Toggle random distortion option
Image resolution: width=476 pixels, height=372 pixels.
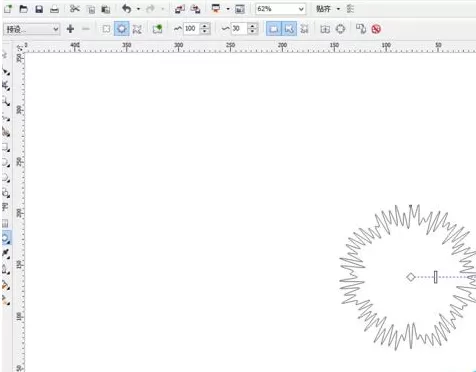coord(274,29)
